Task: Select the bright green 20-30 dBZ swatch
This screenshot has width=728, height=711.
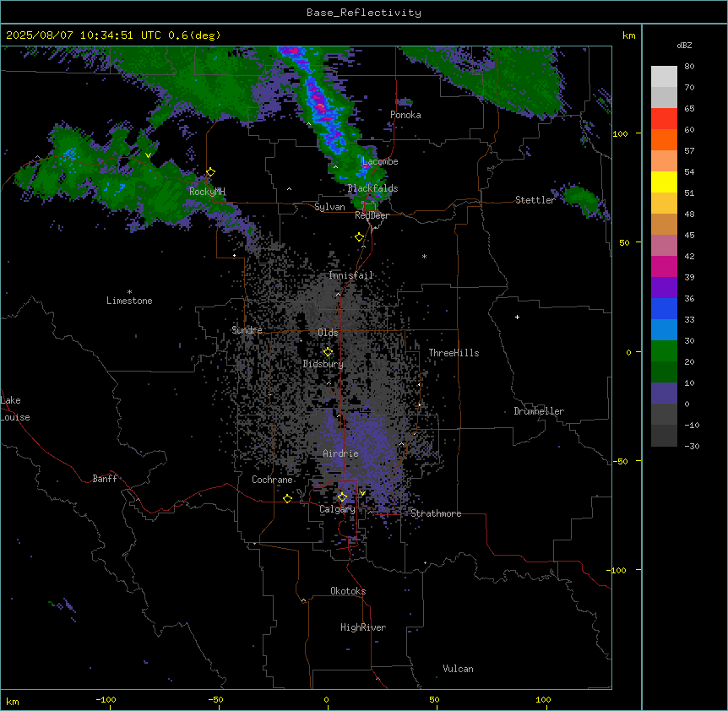Action: click(664, 351)
